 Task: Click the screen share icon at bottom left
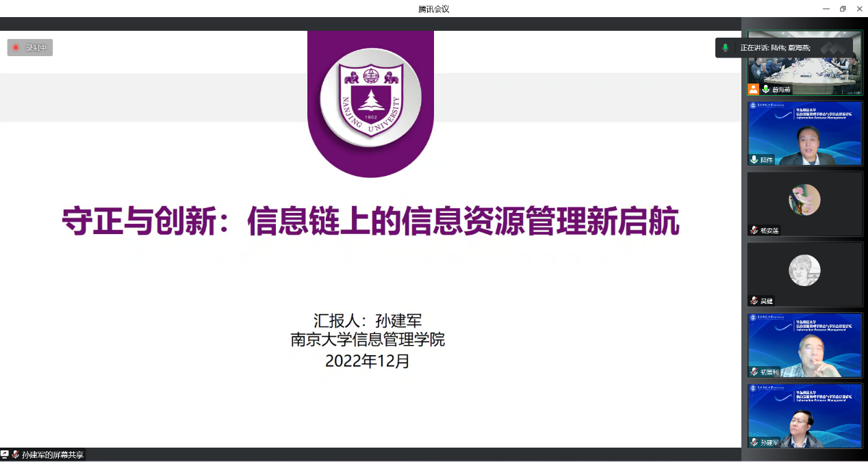pos(5,454)
